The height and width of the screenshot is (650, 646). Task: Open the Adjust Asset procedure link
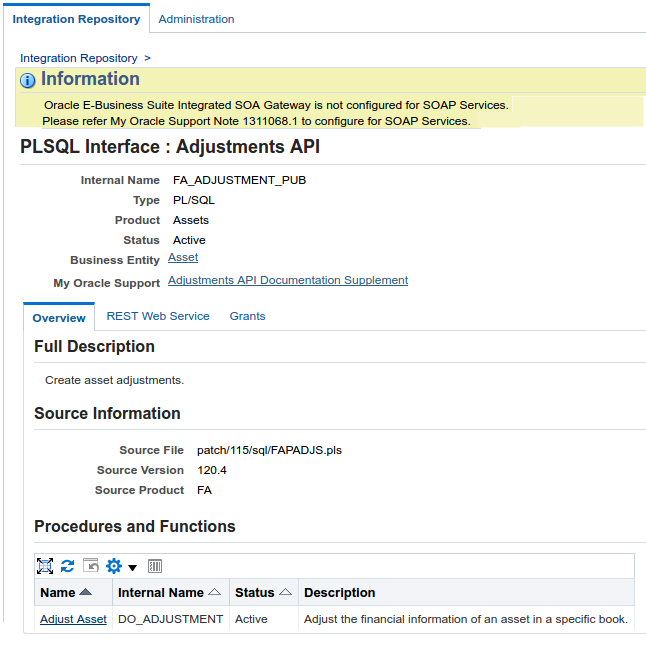coord(73,619)
